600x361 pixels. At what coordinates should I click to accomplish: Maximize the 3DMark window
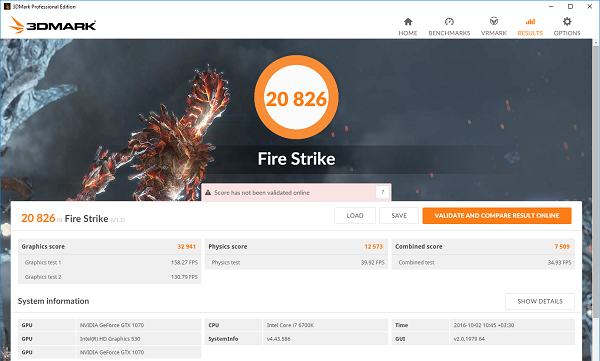(570, 7)
